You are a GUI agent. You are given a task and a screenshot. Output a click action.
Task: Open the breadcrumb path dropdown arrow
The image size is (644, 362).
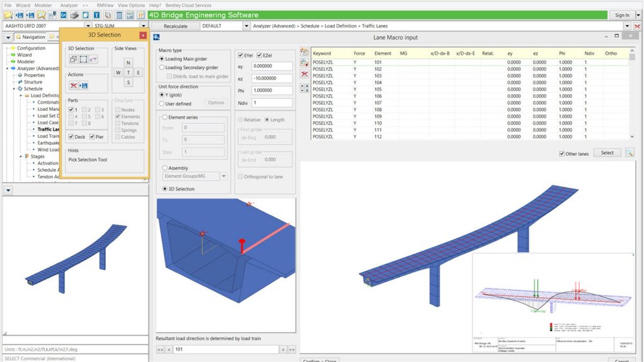(x=627, y=26)
